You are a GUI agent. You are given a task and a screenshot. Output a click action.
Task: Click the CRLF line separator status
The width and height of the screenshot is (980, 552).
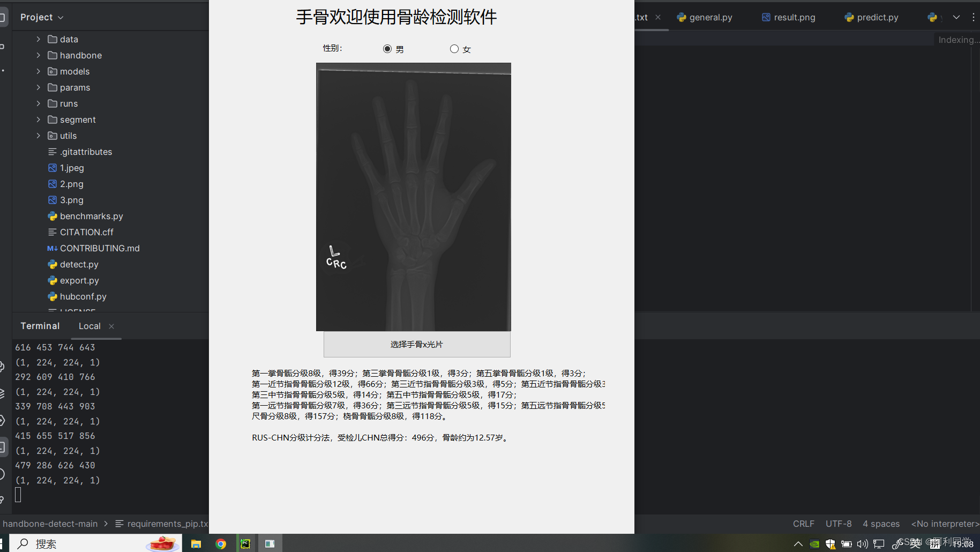coord(804,524)
